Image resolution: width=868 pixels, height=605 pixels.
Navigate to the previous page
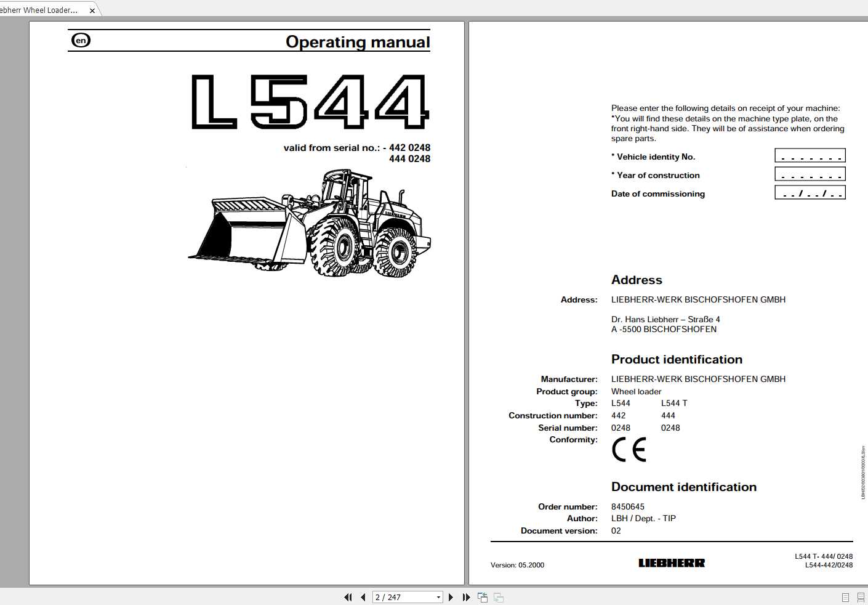[x=363, y=597]
